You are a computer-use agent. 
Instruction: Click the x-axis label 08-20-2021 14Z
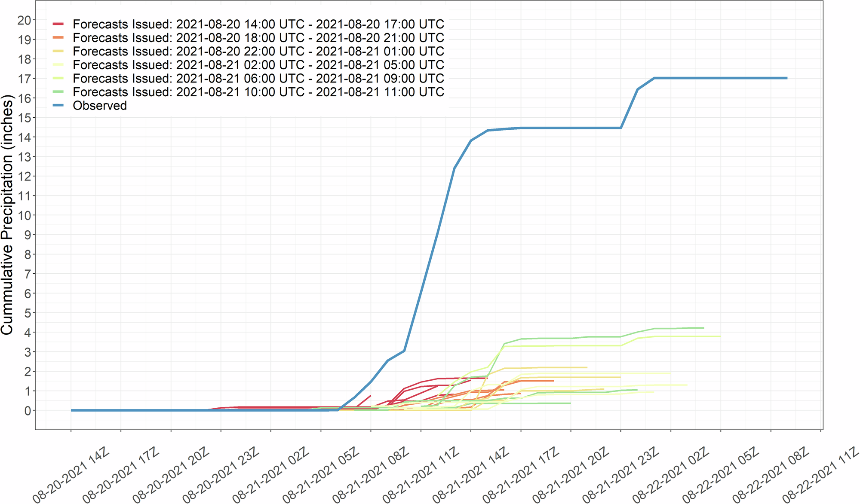(72, 475)
